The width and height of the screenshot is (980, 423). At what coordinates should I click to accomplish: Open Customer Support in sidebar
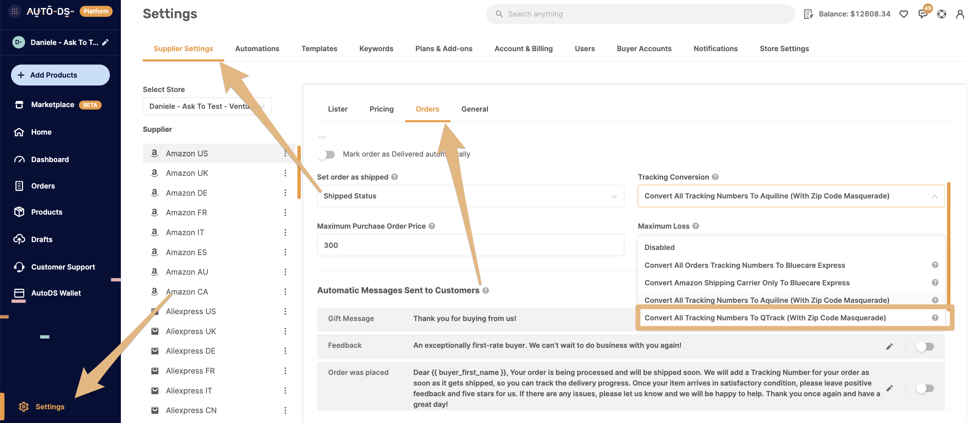pos(54,267)
